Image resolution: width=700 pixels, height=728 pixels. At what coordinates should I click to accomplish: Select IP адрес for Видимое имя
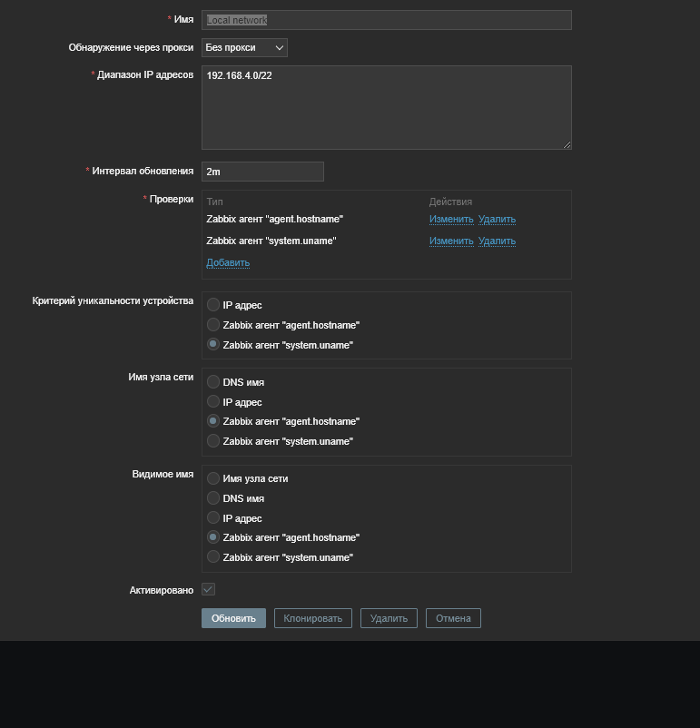pyautogui.click(x=213, y=518)
